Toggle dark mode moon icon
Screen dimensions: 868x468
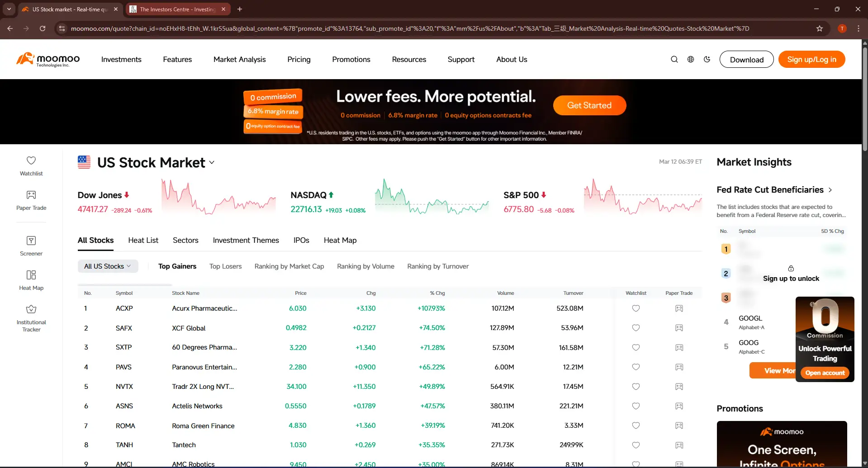pyautogui.click(x=707, y=59)
